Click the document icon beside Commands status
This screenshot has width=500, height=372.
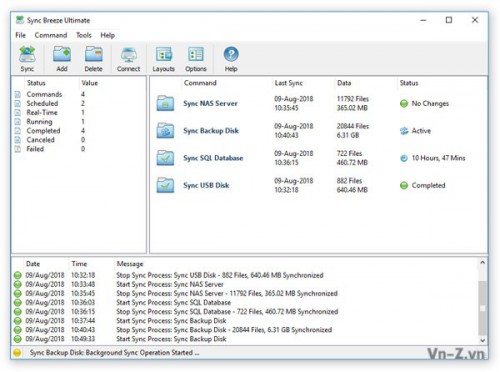tap(18, 94)
